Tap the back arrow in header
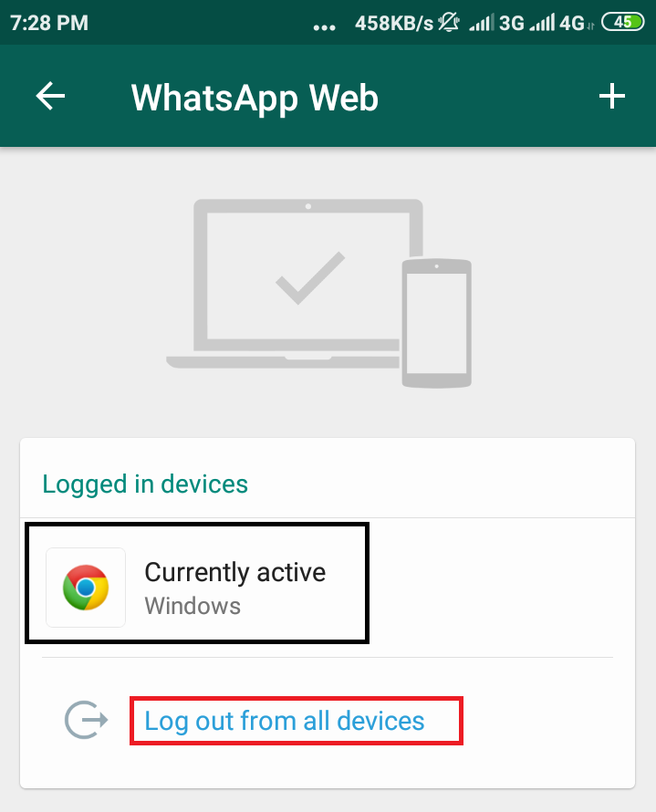The image size is (656, 812). coord(50,96)
